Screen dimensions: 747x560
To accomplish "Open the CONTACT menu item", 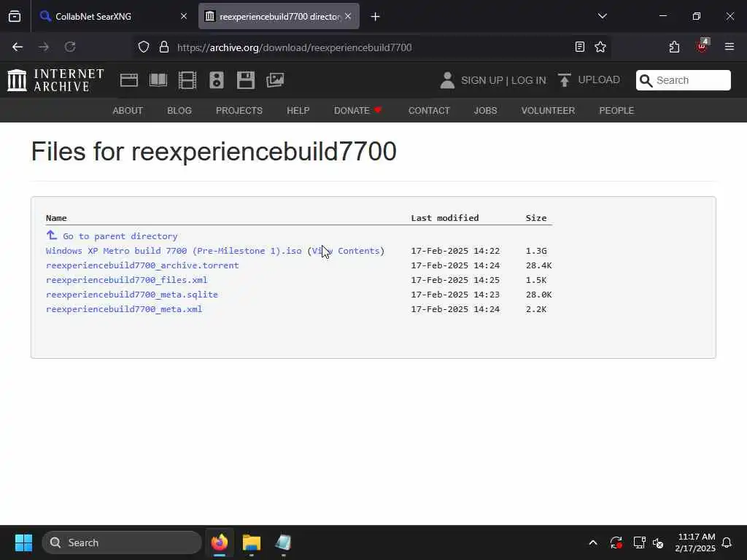I will [x=429, y=111].
